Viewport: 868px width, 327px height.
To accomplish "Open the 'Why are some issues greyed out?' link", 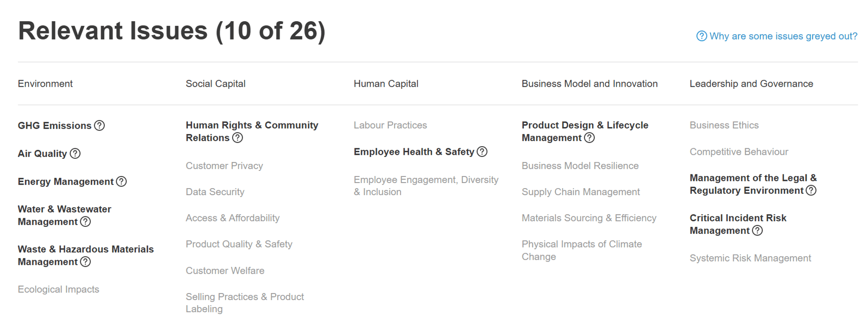I will point(777,36).
